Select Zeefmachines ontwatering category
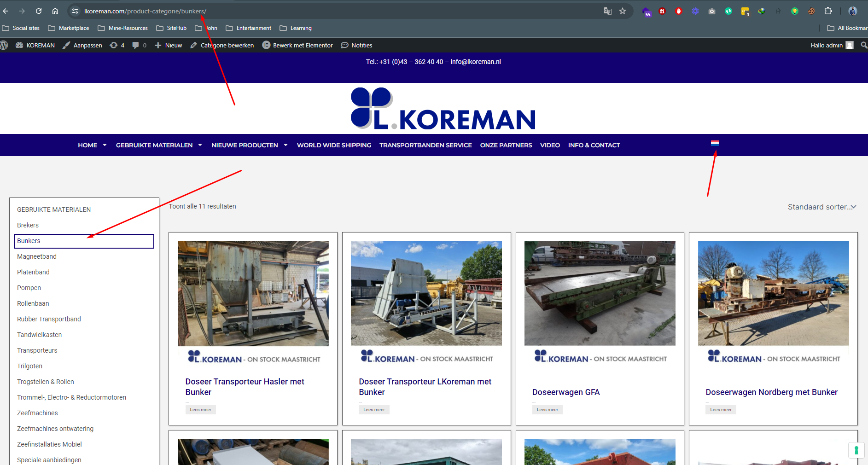This screenshot has width=868, height=465. coord(55,429)
